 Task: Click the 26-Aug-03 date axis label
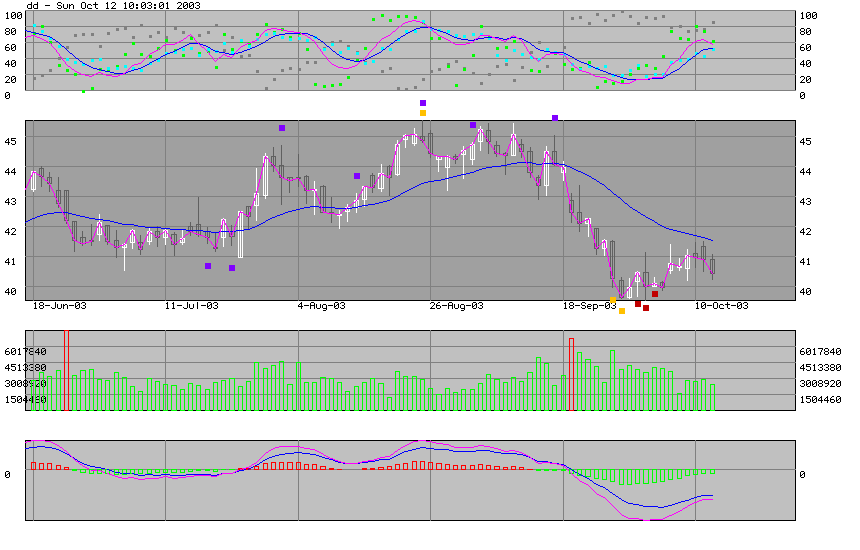pos(456,306)
